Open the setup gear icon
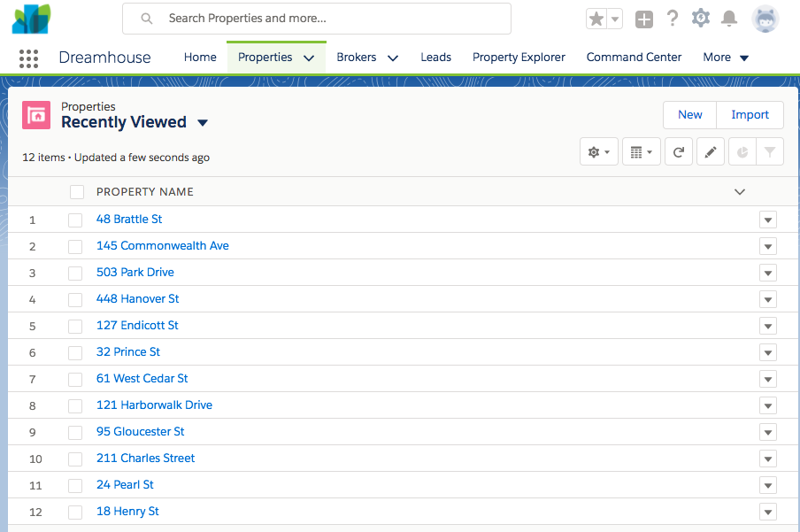800x532 pixels. (701, 18)
